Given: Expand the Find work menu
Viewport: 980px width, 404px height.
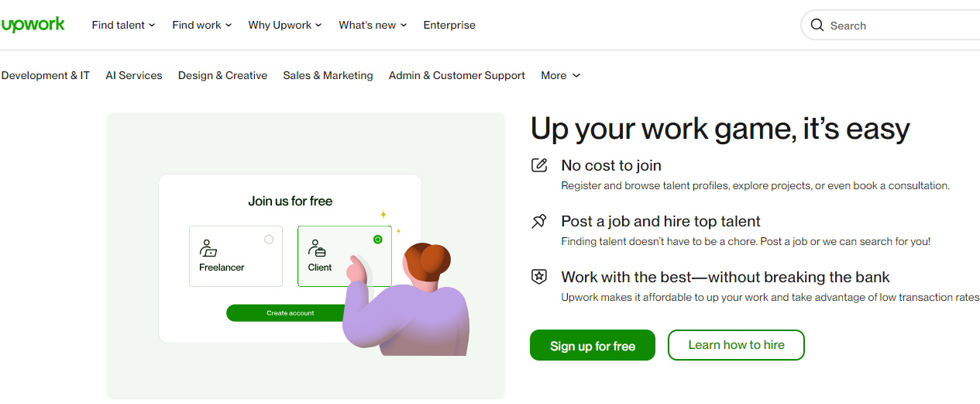Looking at the screenshot, I should tap(201, 25).
